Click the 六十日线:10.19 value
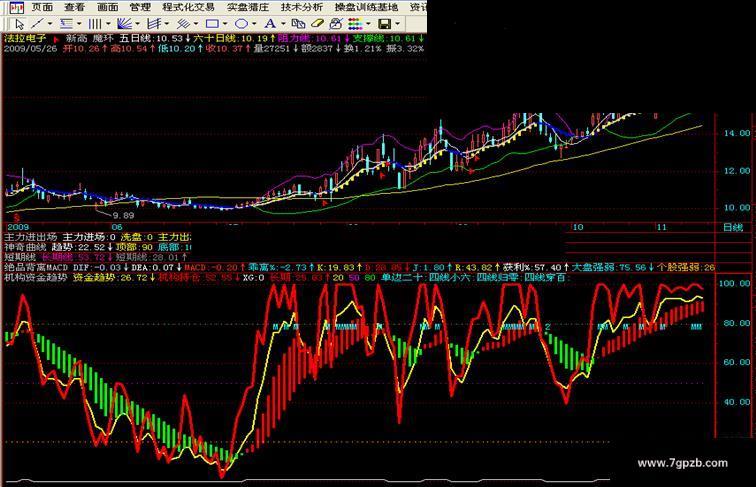Viewport: 756px width, 487px height. [x=230, y=38]
